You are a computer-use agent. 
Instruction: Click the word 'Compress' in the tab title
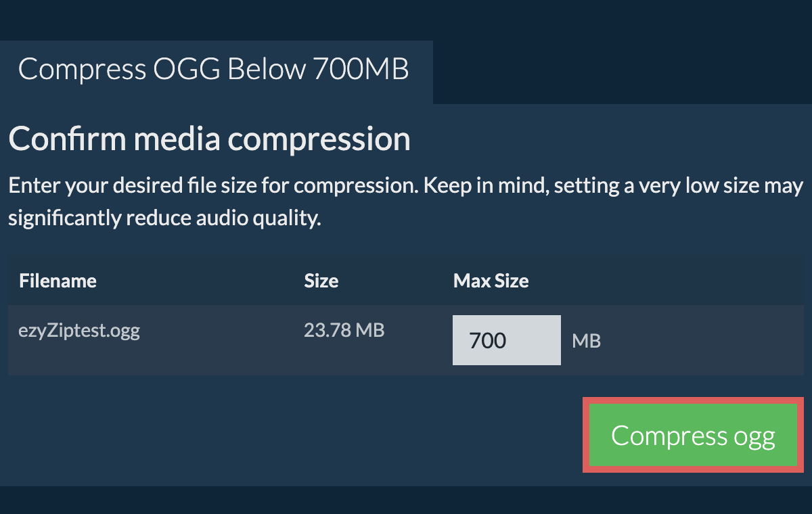pyautogui.click(x=83, y=70)
